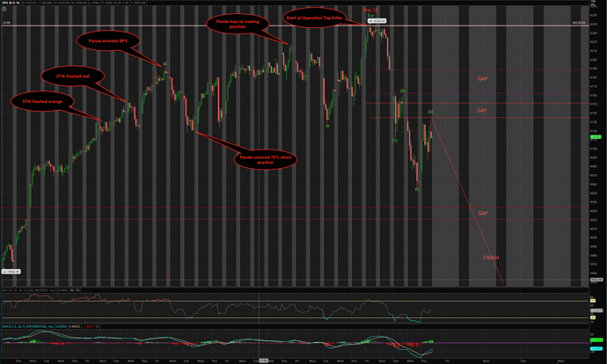Click the RSI 53.9889 value cell
The height and width of the screenshot is (364, 607).
[62, 290]
